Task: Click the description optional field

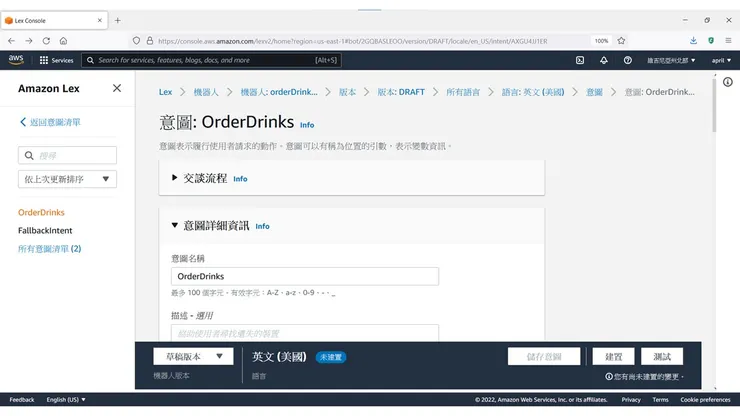Action: [305, 332]
